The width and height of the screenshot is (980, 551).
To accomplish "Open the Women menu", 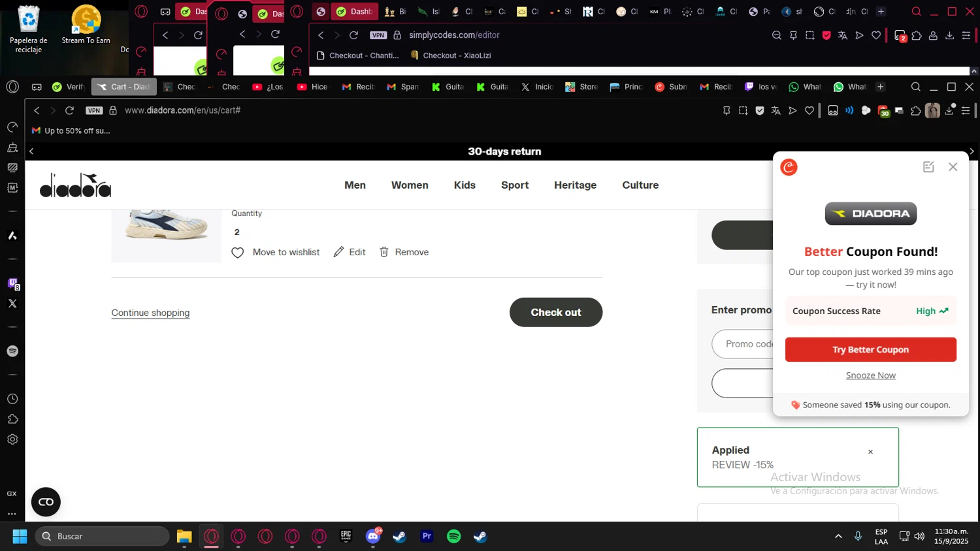I will tap(410, 185).
